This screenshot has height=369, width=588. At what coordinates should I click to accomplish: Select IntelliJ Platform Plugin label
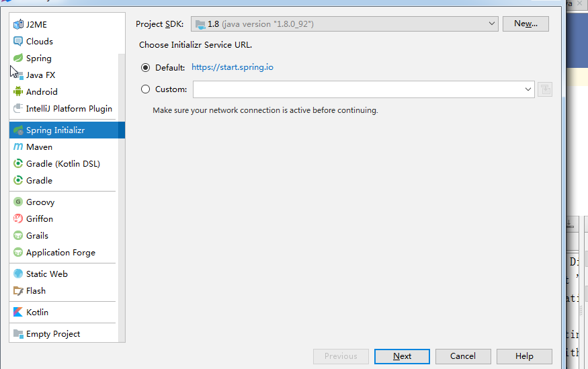click(x=69, y=109)
